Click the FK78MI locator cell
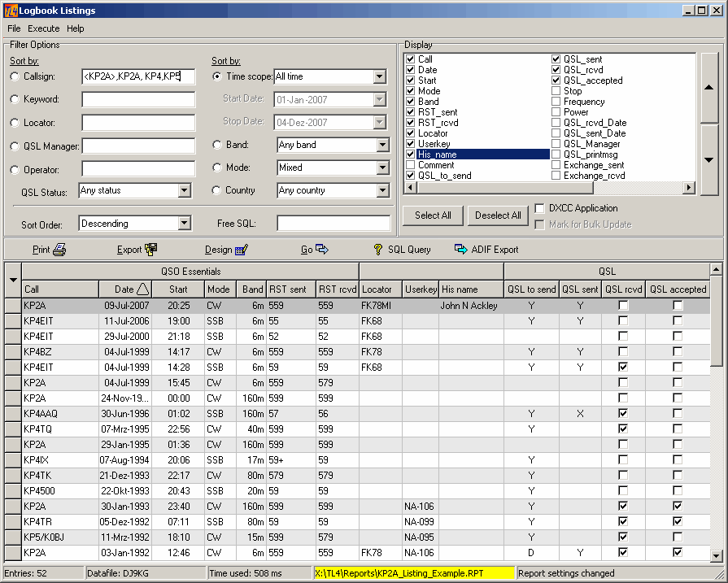 point(380,306)
